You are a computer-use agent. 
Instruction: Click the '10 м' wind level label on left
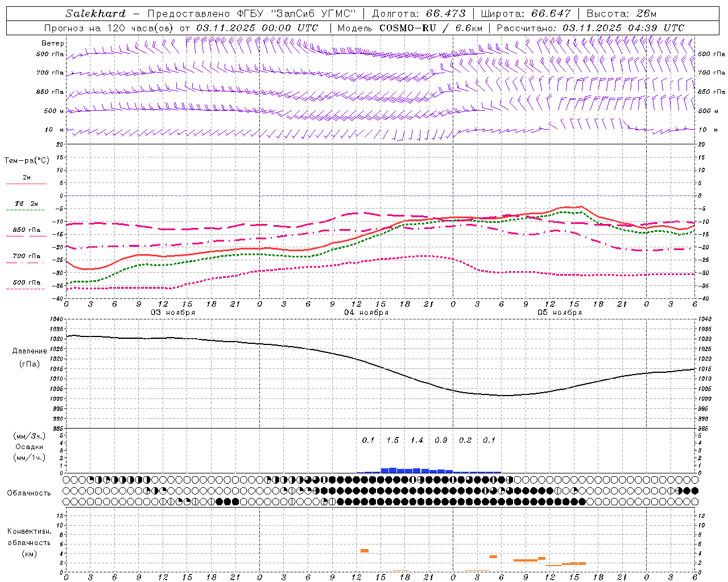coord(54,130)
